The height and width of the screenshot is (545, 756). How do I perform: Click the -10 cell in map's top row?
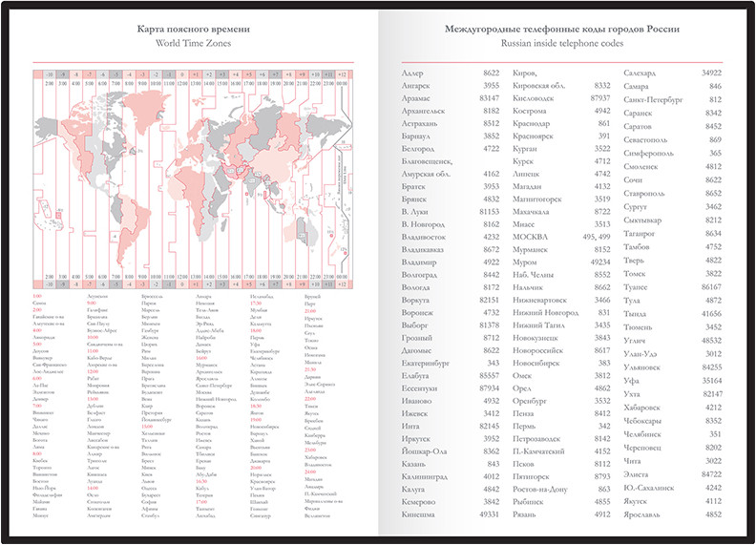click(x=48, y=73)
